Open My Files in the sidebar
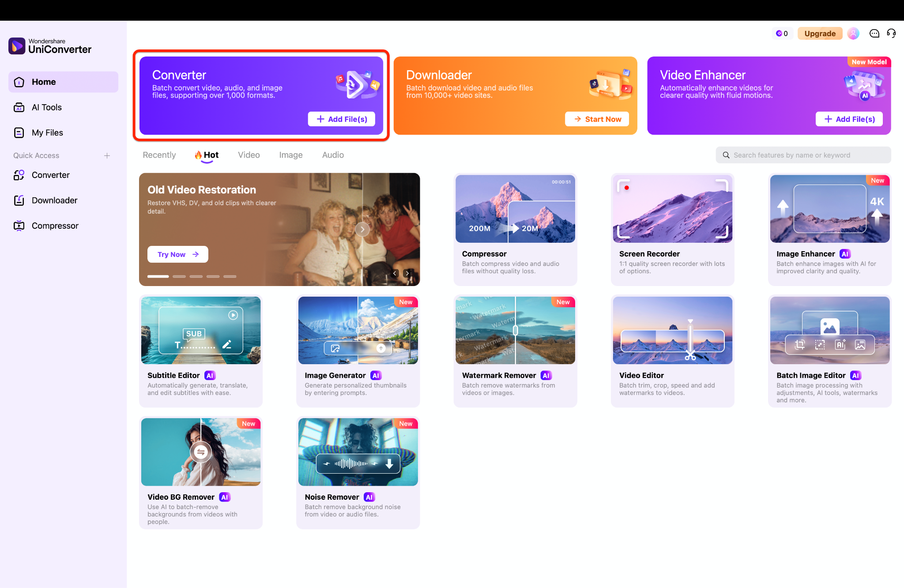 63,132
